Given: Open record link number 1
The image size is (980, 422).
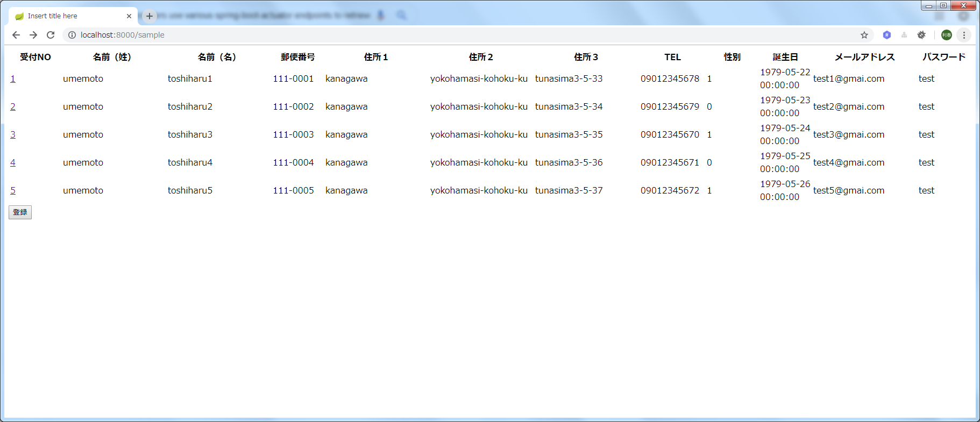Looking at the screenshot, I should (x=13, y=78).
